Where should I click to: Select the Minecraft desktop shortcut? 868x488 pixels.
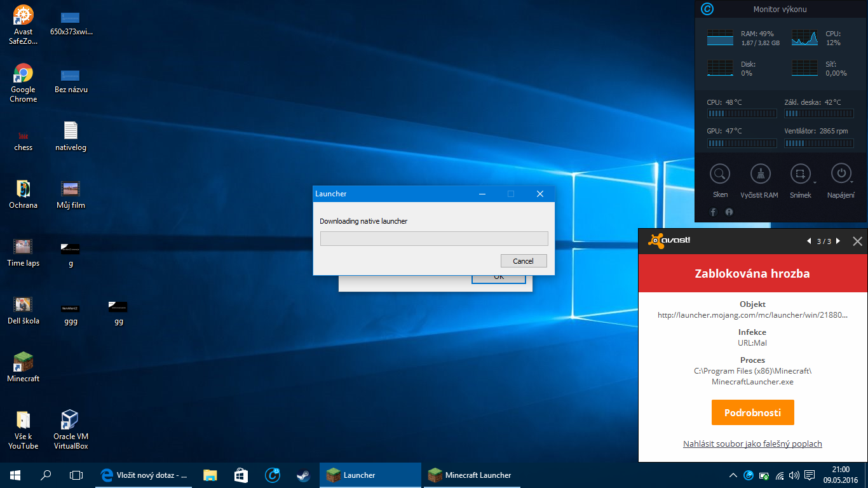click(x=23, y=363)
